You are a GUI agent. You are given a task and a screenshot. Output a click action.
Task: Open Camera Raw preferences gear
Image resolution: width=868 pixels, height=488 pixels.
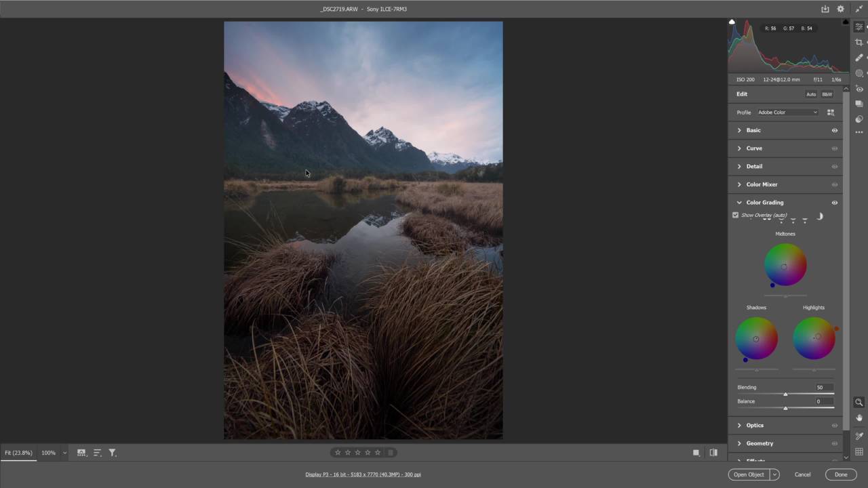pyautogui.click(x=841, y=9)
